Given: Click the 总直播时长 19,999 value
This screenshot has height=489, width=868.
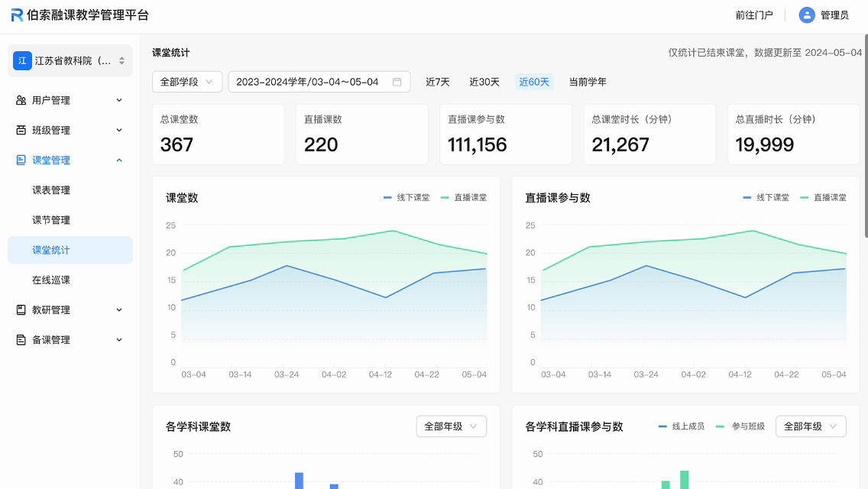Looking at the screenshot, I should coord(765,144).
